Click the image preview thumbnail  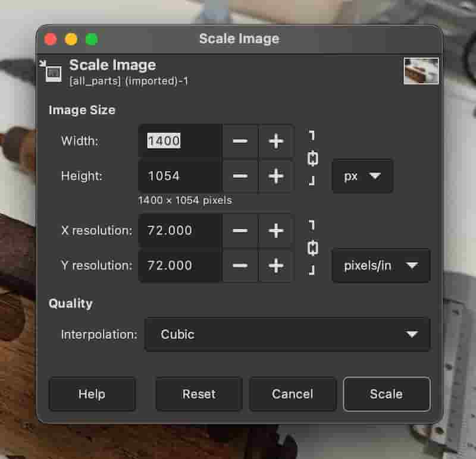pos(421,70)
